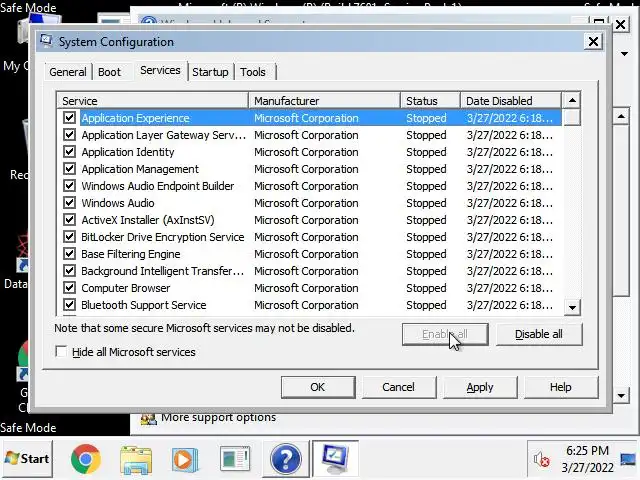Select Base Filtering Engine row

(309, 254)
